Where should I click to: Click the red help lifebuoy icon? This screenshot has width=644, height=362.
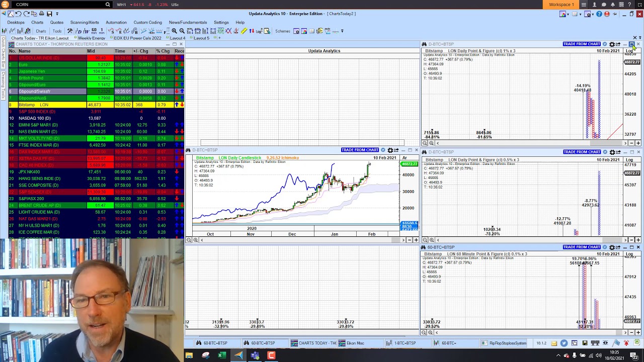click(607, 14)
